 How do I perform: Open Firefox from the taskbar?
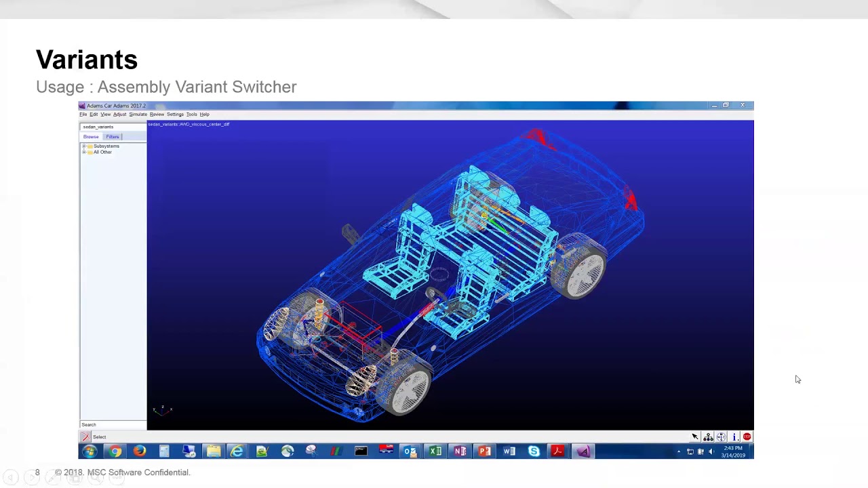(140, 451)
